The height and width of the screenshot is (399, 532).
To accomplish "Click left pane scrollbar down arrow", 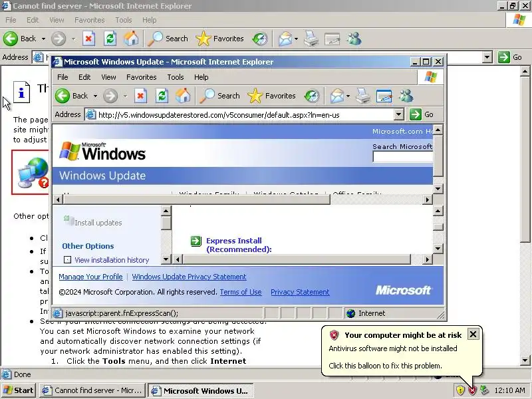I will tap(166, 259).
